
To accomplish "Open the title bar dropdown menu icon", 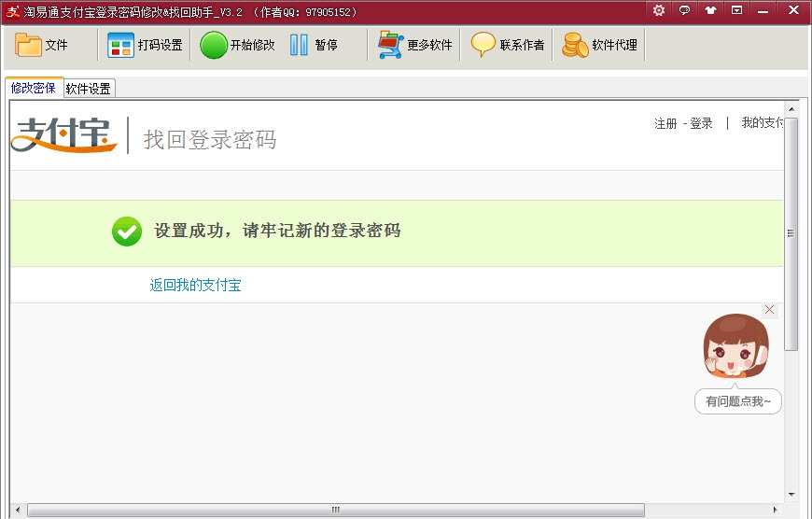I will [736, 10].
